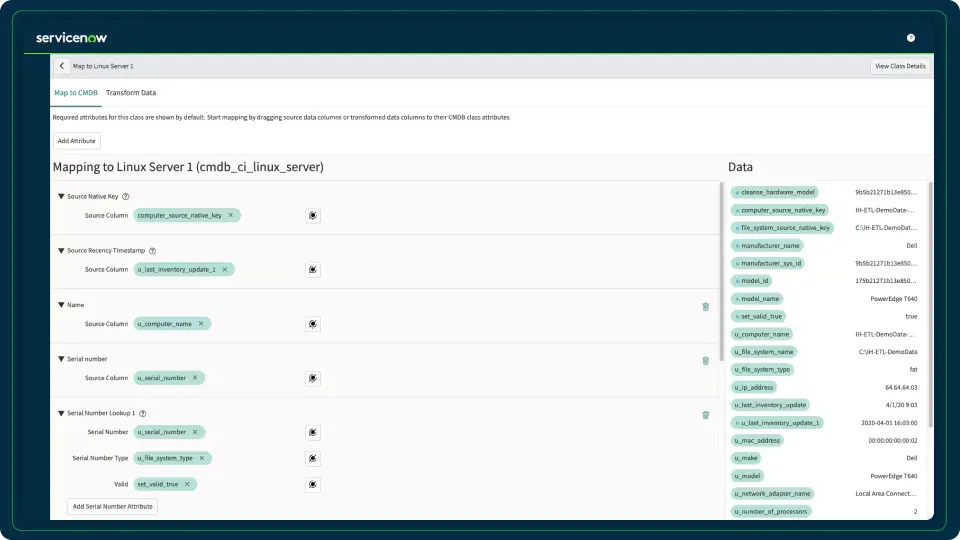Select the manufacturer_name data chip
Viewport: 960px width, 540px height.
[767, 246]
